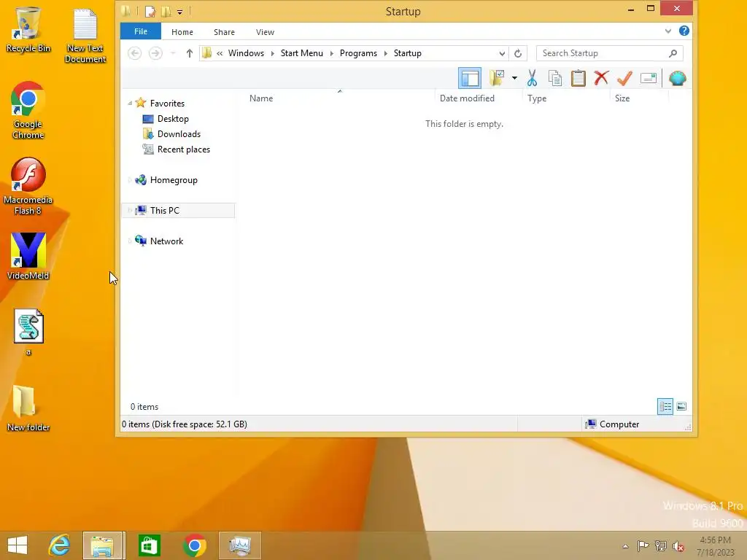Click the red X Delete icon
The height and width of the screenshot is (560, 747).
click(601, 77)
